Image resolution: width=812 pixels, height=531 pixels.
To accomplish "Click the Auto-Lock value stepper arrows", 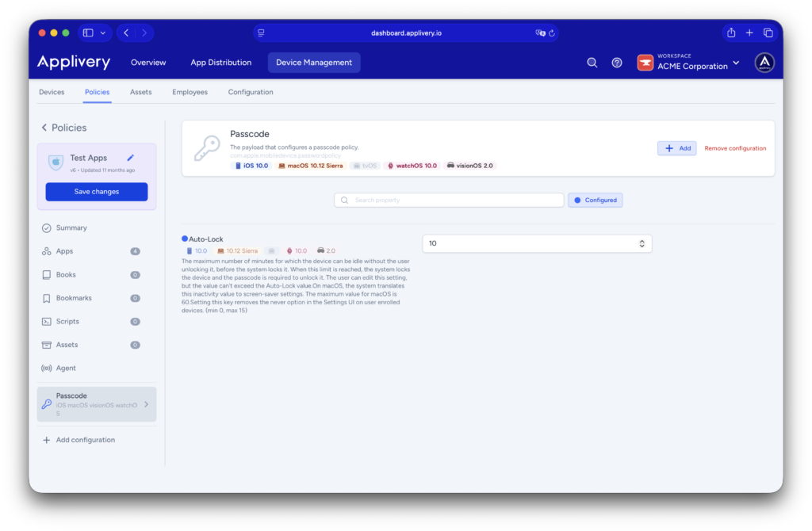I will pos(642,243).
